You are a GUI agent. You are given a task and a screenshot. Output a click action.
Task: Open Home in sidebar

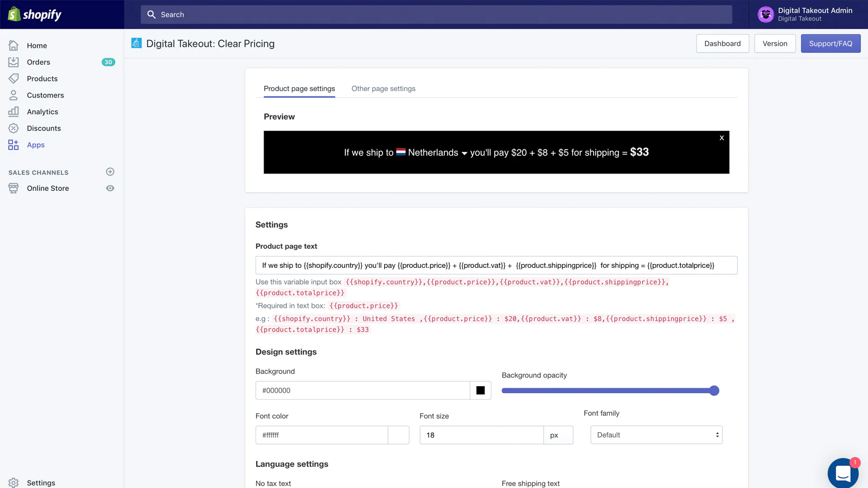point(37,46)
